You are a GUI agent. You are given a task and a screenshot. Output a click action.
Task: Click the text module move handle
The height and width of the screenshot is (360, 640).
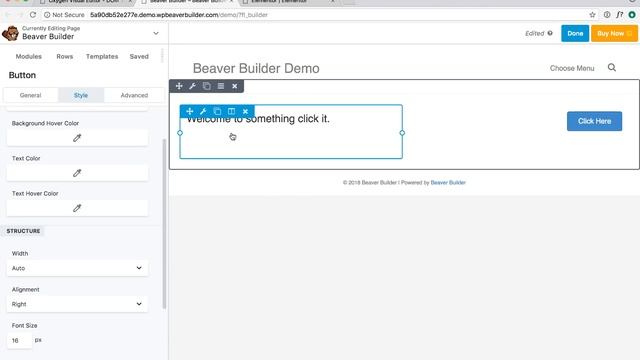tap(189, 111)
